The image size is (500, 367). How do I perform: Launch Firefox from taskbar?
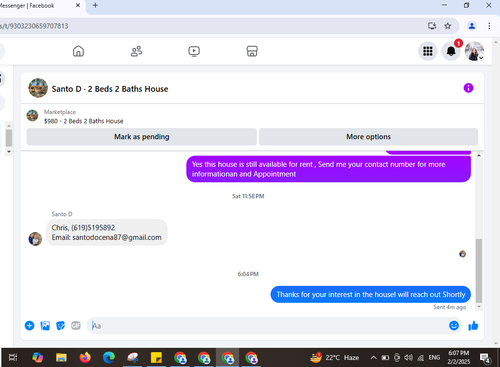(85, 358)
